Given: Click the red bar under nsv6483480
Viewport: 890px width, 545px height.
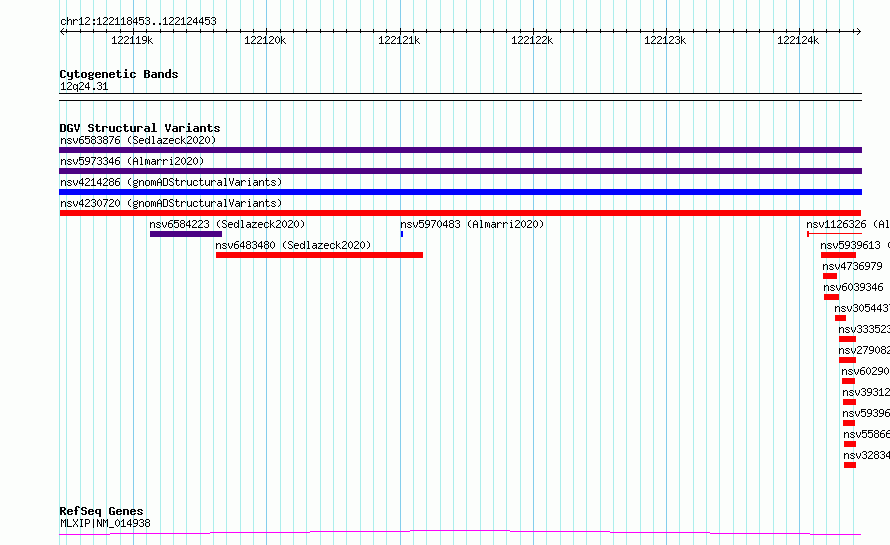Looking at the screenshot, I should pos(319,255).
